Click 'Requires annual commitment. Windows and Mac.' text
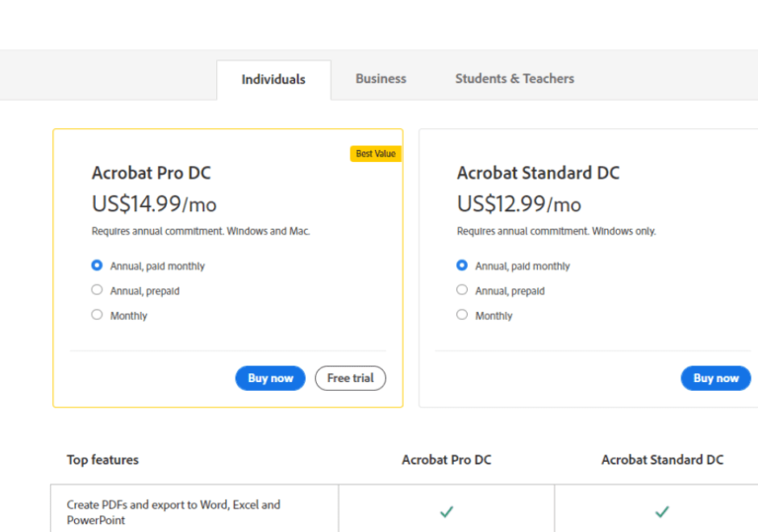The height and width of the screenshot is (532, 758). tap(200, 231)
